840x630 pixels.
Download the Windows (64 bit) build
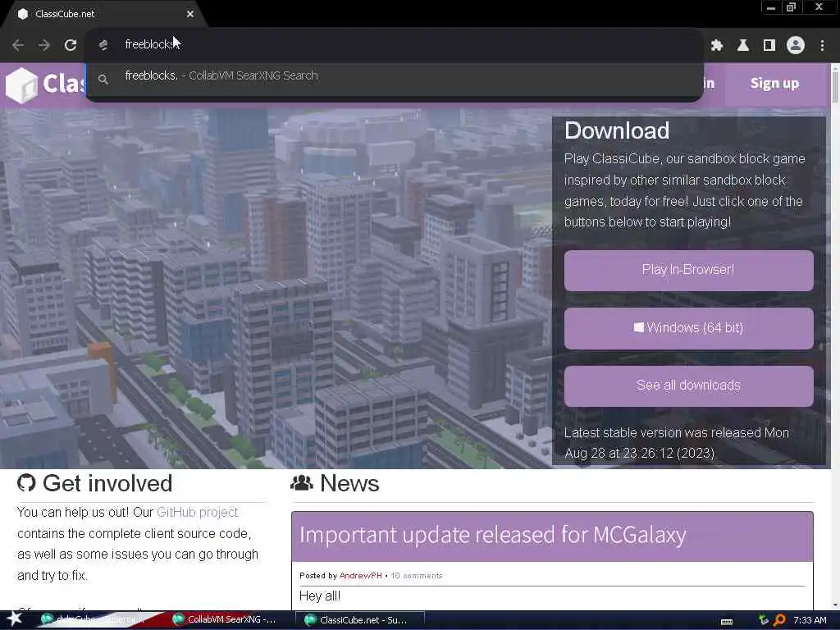(688, 328)
